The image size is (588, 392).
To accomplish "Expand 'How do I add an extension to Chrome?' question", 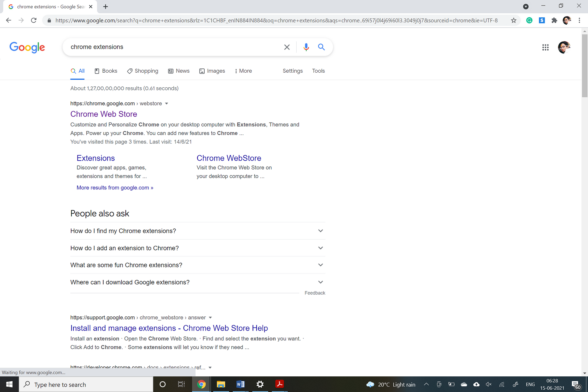I will tap(320, 248).
